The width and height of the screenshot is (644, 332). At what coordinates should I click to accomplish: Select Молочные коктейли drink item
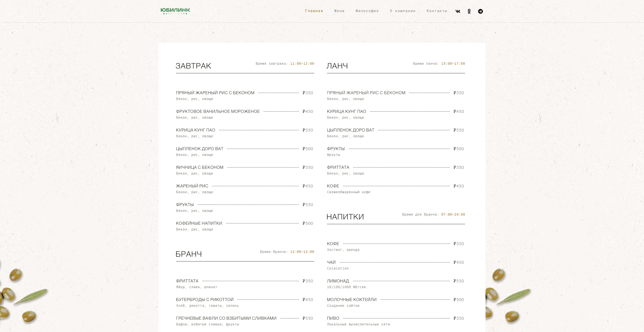351,300
